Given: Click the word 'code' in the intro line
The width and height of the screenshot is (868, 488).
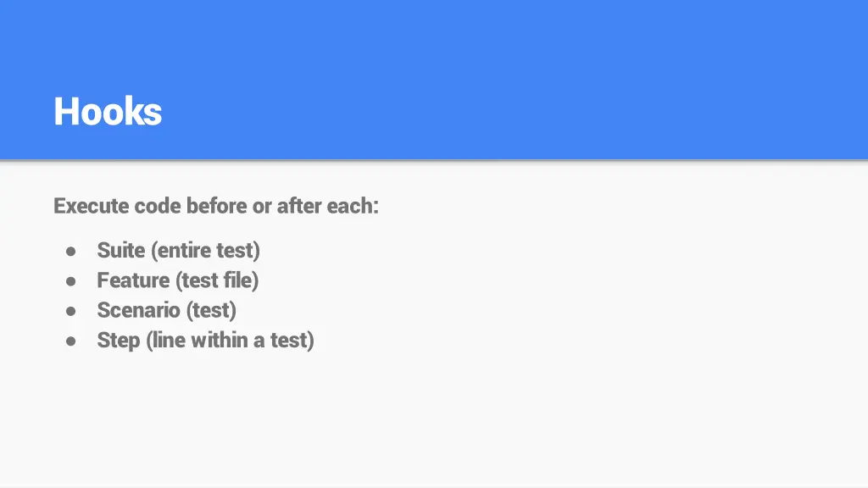Looking at the screenshot, I should 158,206.
